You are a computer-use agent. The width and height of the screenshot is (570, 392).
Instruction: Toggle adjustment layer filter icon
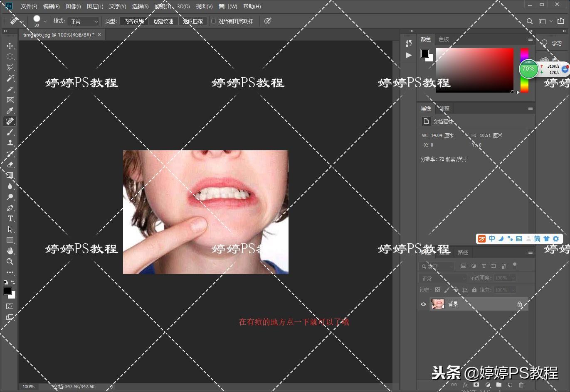(474, 266)
